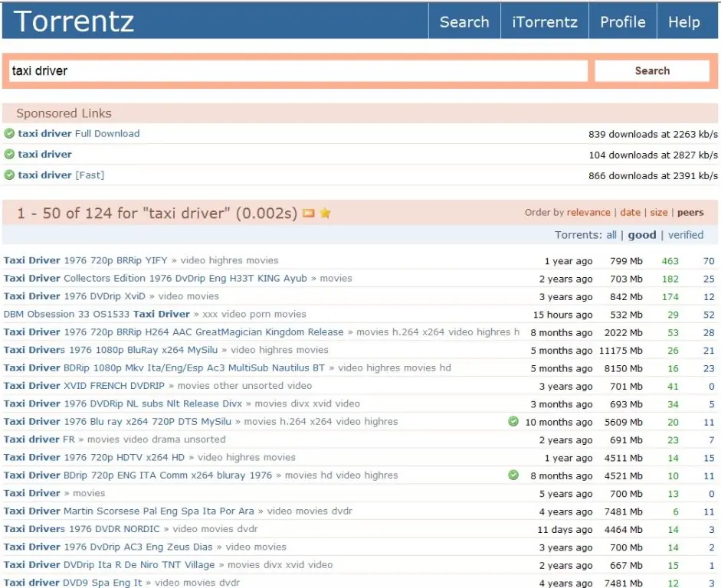Click '839 downloads at 2263 kb/s' text
The image size is (721, 588).
(653, 134)
